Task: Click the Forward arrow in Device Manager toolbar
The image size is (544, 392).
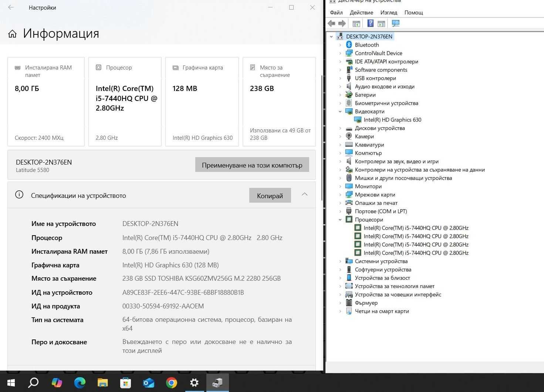Action: tap(342, 23)
